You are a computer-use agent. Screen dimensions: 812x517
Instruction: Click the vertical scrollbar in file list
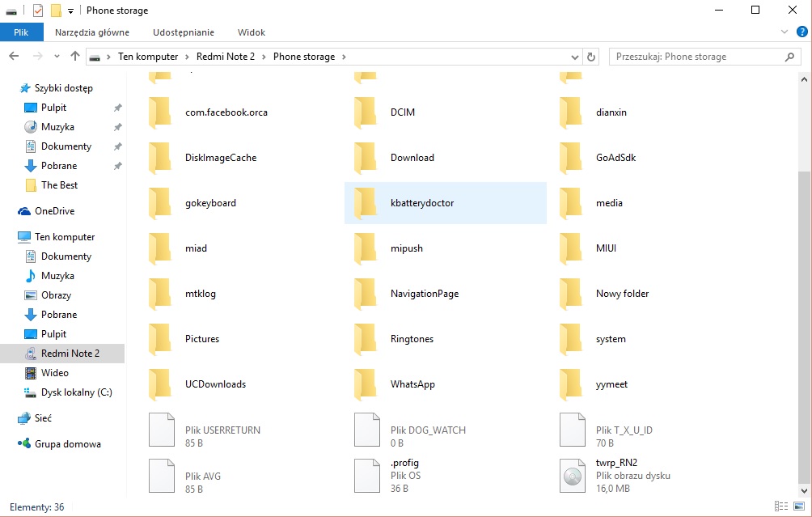(x=803, y=324)
